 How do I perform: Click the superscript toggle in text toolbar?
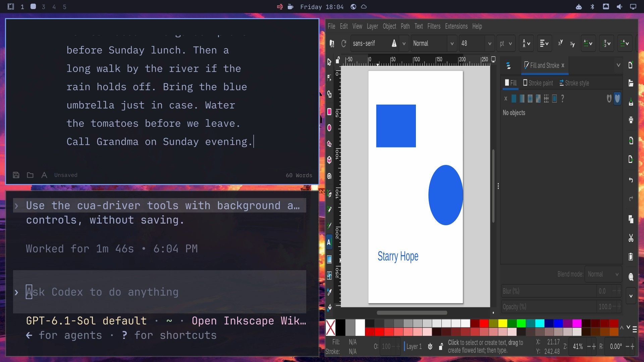[x=560, y=43]
